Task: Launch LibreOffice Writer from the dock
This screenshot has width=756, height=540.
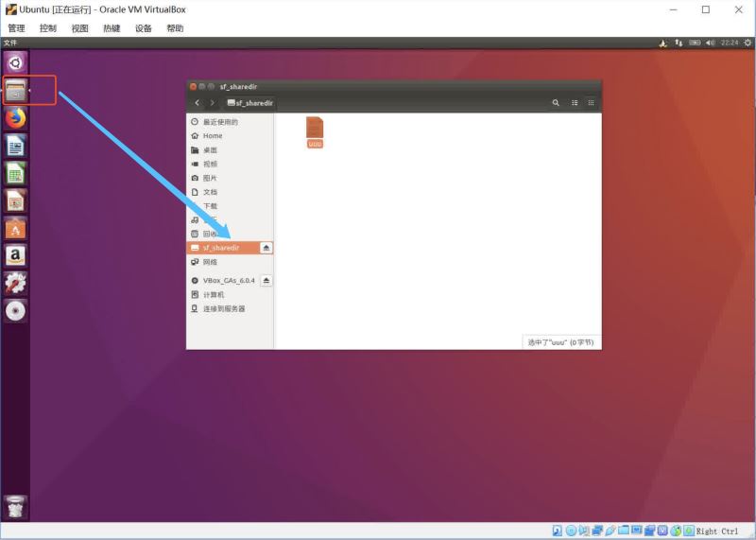Action: (15, 146)
